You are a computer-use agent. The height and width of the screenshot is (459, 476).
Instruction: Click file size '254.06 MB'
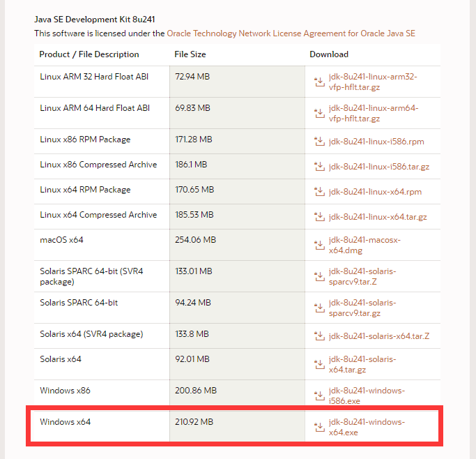(x=196, y=240)
